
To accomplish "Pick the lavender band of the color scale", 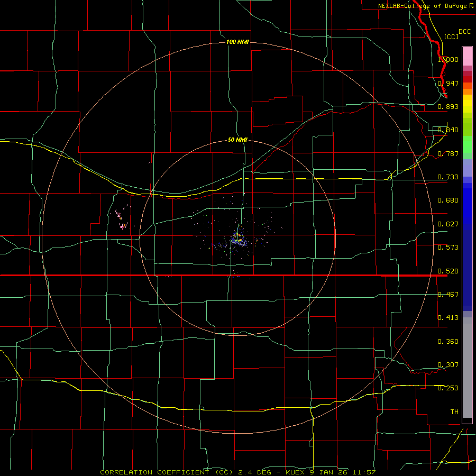I will point(467,168).
